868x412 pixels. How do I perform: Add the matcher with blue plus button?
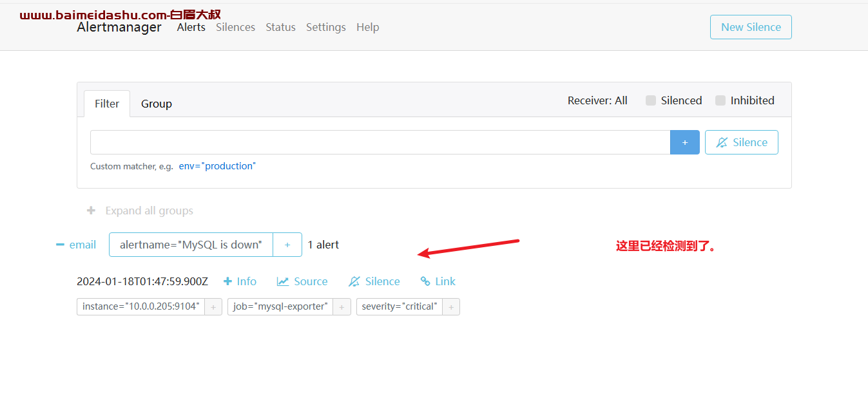[685, 142]
